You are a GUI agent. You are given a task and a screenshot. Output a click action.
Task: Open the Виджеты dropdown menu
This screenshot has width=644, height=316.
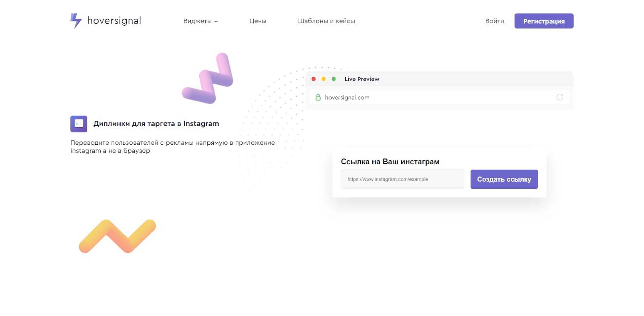200,21
